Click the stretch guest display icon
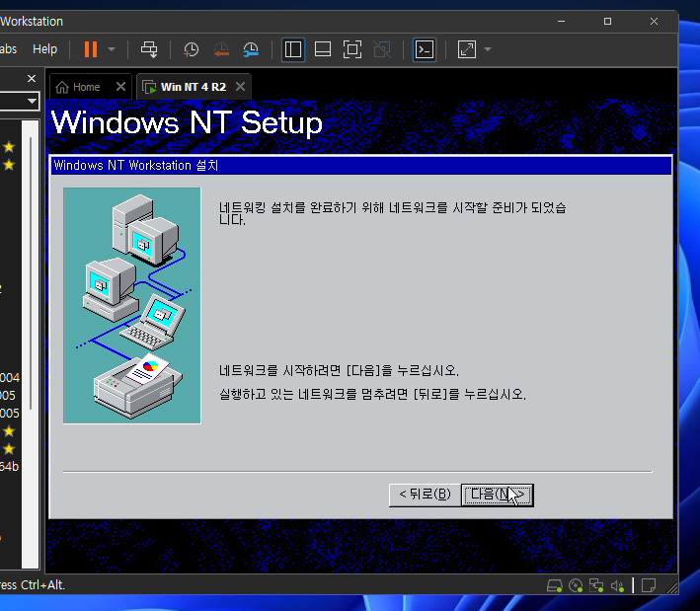Image resolution: width=700 pixels, height=611 pixels. pos(467,49)
